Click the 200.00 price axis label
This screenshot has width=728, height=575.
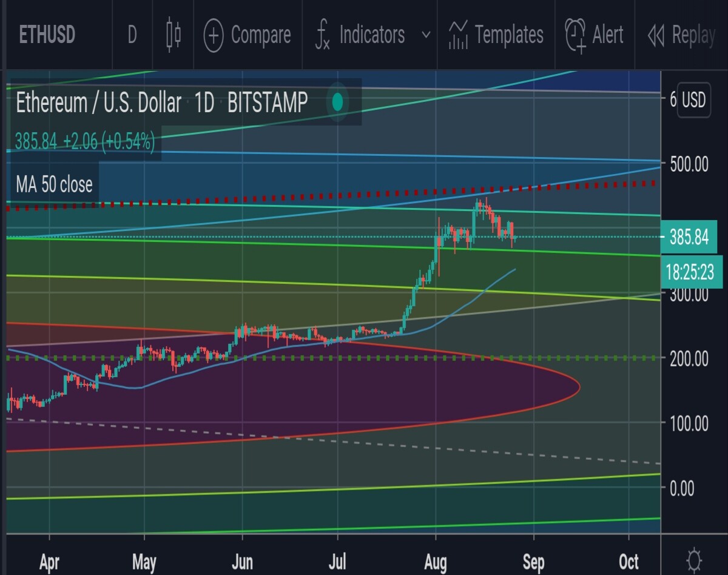(688, 358)
